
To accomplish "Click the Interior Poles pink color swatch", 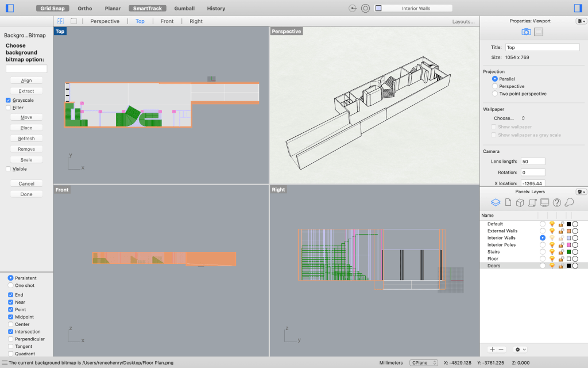I will [x=568, y=245].
